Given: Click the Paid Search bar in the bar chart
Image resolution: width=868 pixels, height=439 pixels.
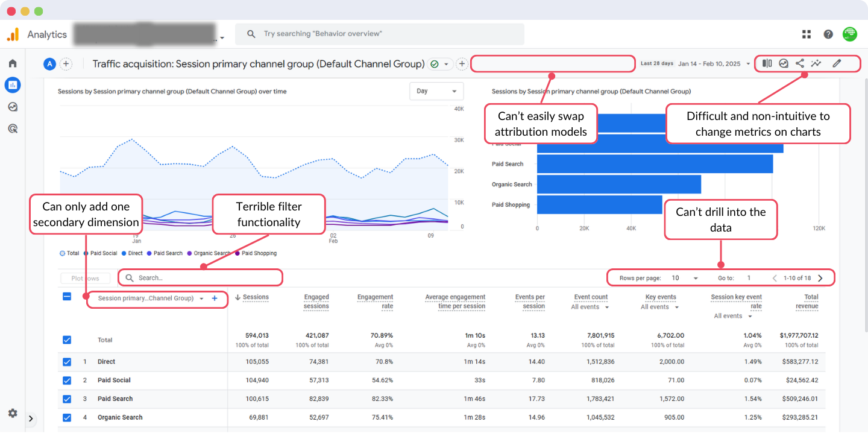Looking at the screenshot, I should point(655,164).
